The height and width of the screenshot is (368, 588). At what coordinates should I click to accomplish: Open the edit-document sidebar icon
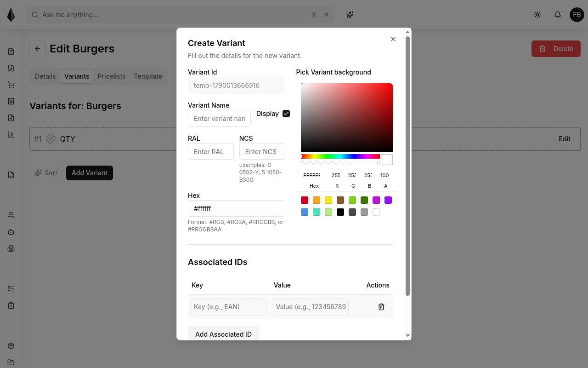11,68
